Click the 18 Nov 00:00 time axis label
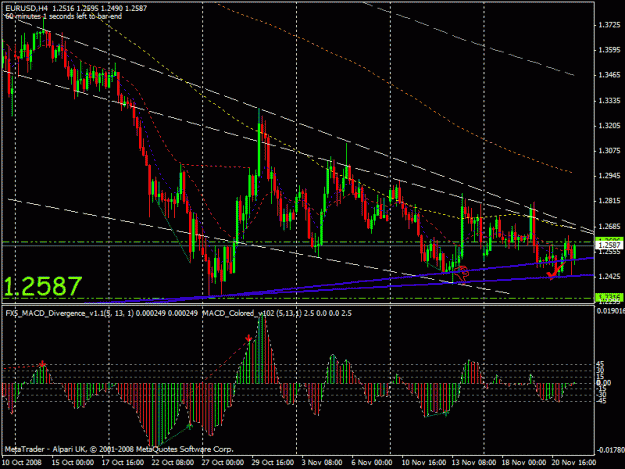625x469 pixels. coord(524,462)
